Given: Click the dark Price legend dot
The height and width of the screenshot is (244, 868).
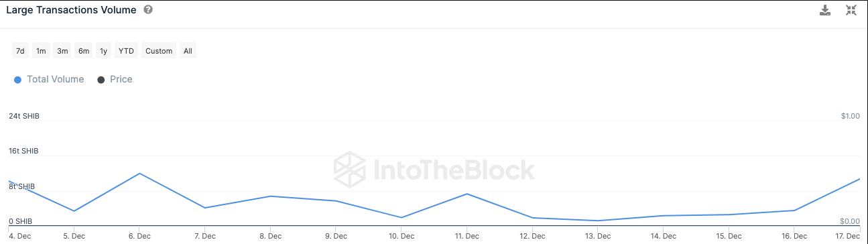Looking at the screenshot, I should pos(101,80).
